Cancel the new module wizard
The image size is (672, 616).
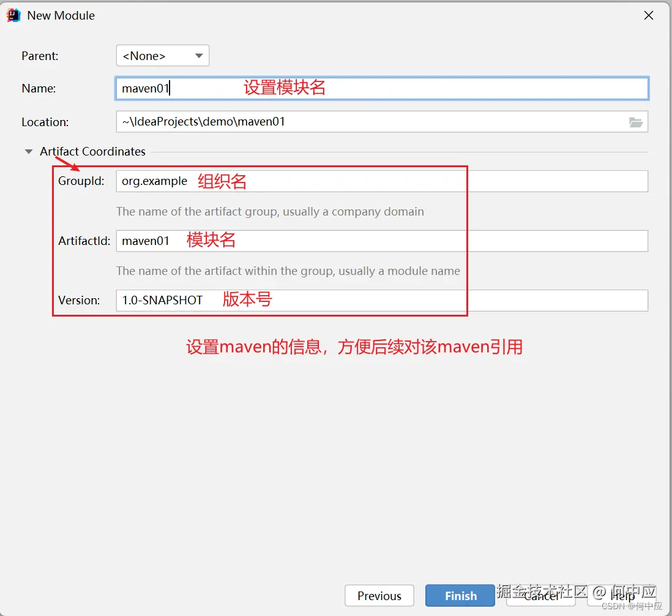click(541, 596)
